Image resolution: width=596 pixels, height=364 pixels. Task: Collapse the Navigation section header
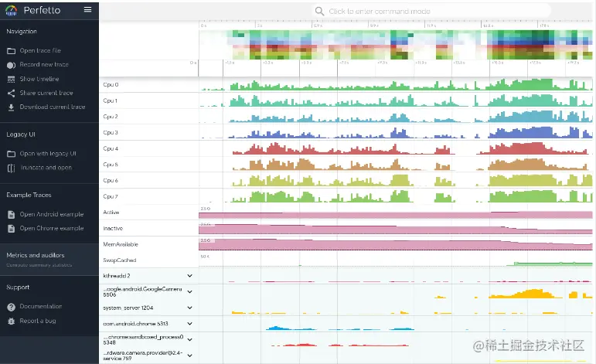click(x=22, y=32)
